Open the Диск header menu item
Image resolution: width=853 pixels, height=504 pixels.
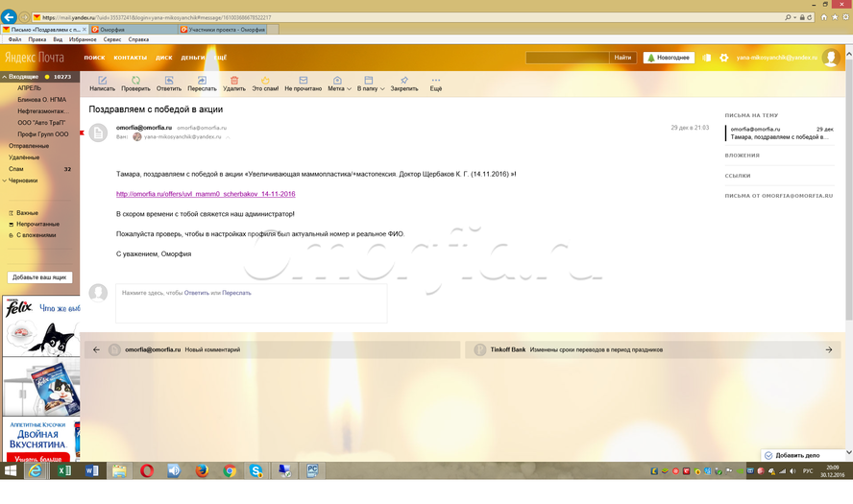pyautogui.click(x=164, y=58)
